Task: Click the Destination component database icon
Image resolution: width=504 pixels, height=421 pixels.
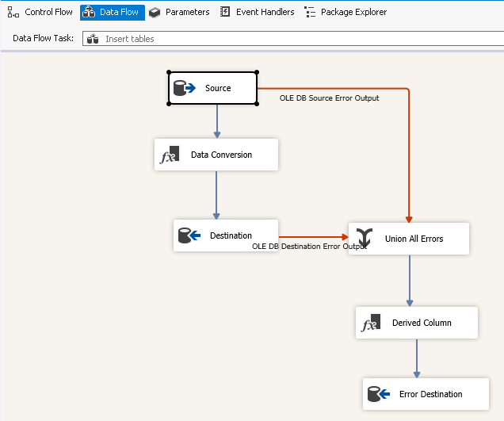Action: [189, 235]
